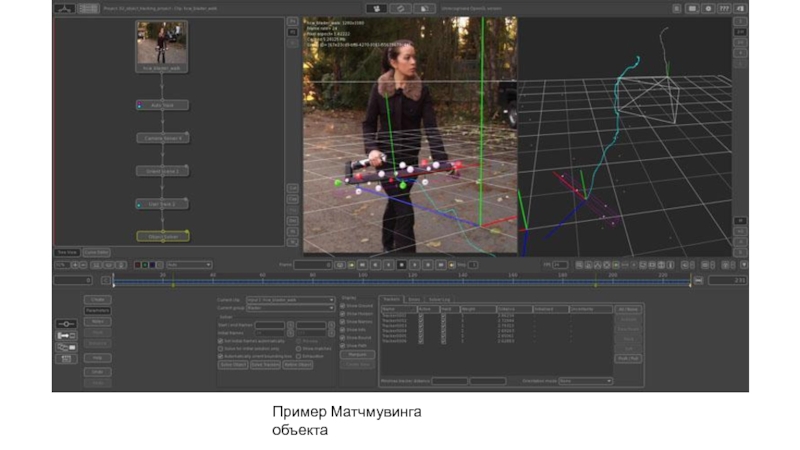Image resolution: width=800 pixels, height=450 pixels.
Task: Sort tracker table by the Name column
Action: click(398, 309)
